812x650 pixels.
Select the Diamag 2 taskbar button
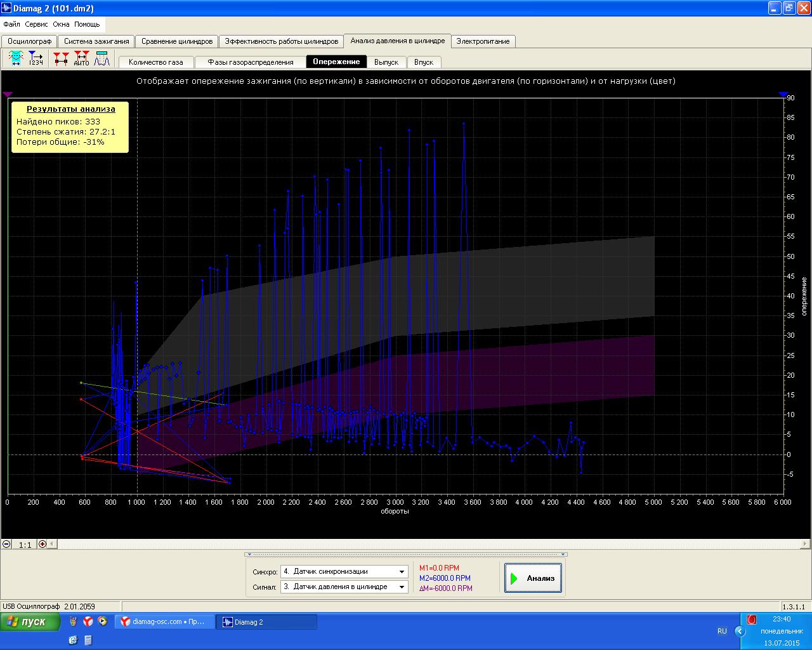(266, 622)
